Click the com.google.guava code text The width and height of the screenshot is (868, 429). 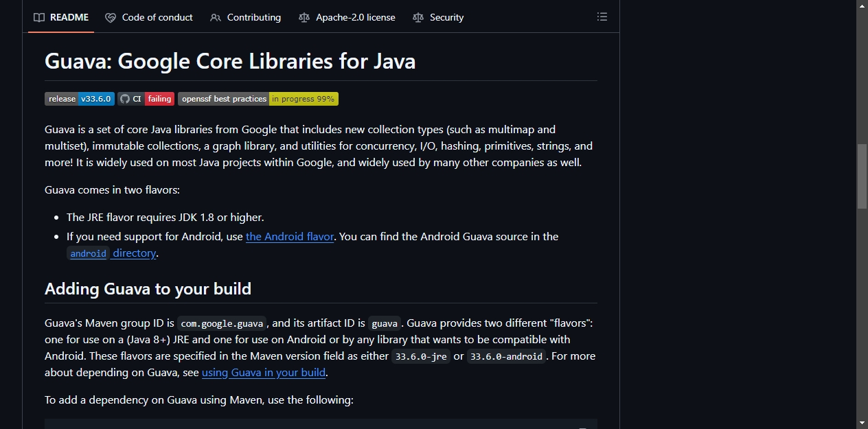[222, 323]
